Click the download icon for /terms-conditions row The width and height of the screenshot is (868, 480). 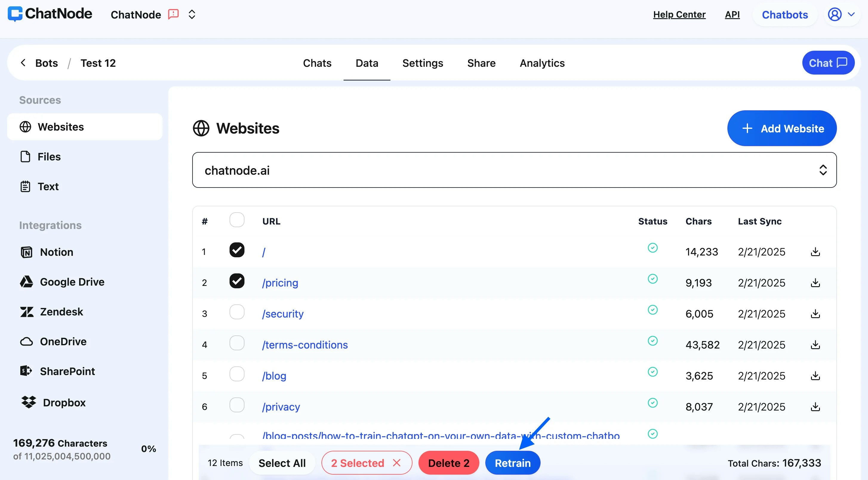pyautogui.click(x=815, y=344)
